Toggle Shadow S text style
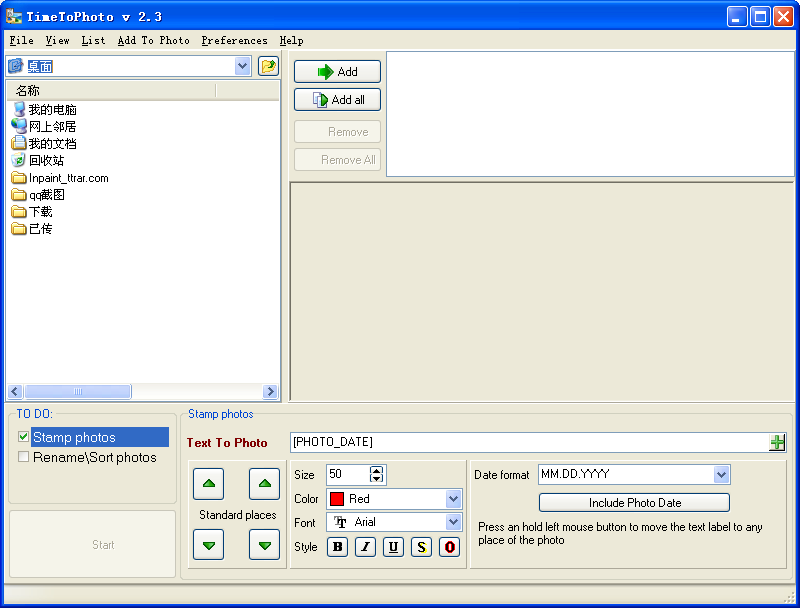Screen dimensions: 800x608 [x=421, y=547]
